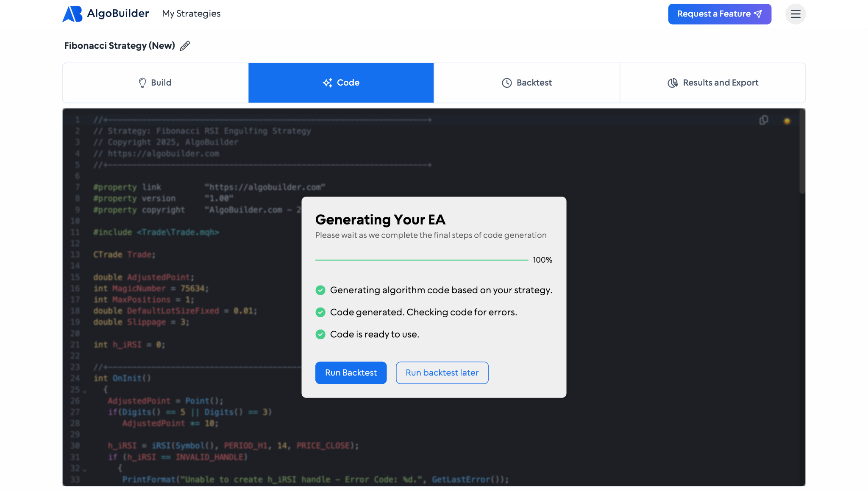Click 'Code is ready to use.' text

[x=375, y=334]
